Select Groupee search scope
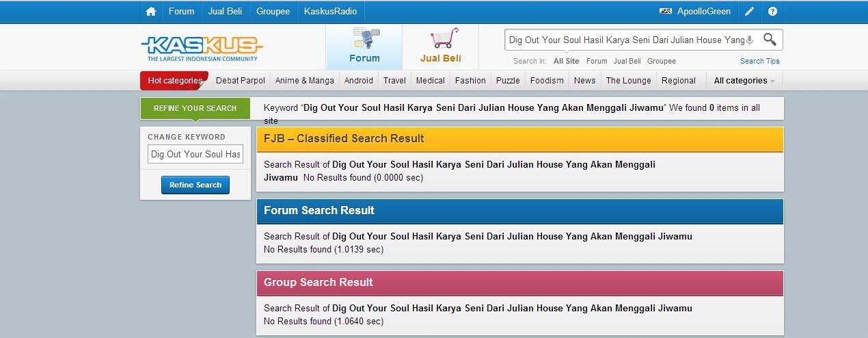Screen dimensions: 868x338 pyautogui.click(x=662, y=61)
